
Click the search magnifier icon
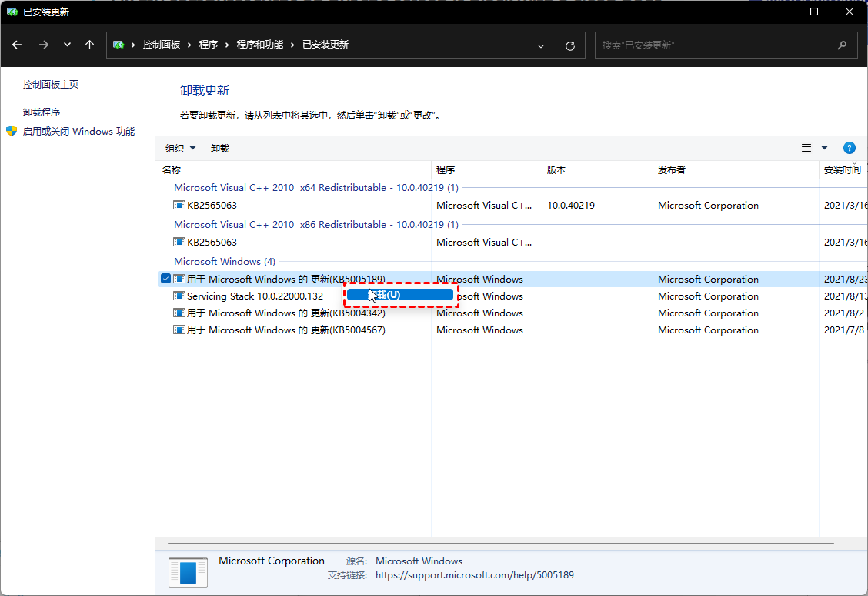(843, 45)
